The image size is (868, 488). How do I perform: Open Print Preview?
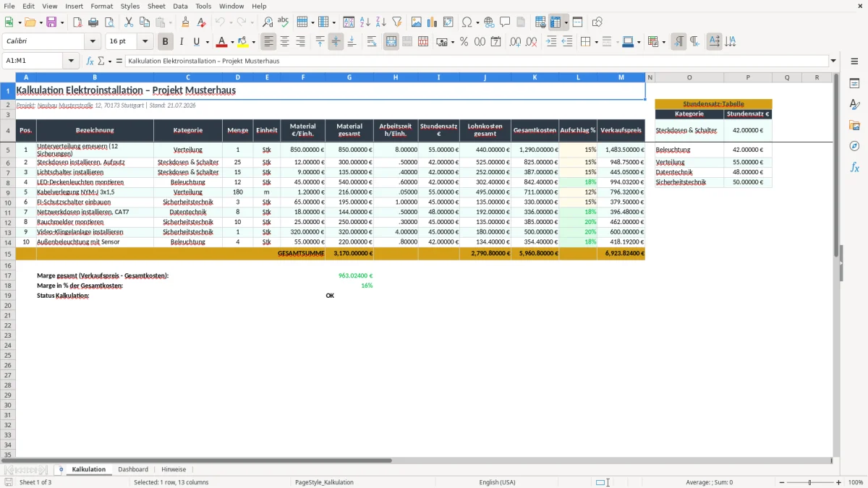(109, 22)
